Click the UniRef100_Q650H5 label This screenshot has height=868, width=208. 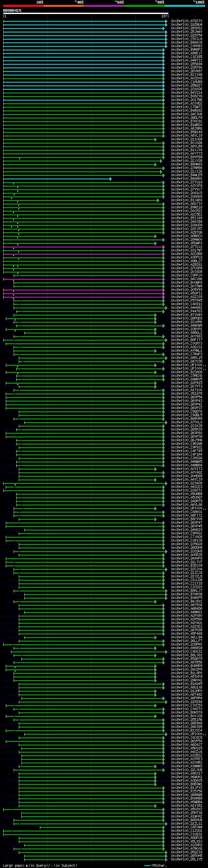pyautogui.click(x=187, y=856)
